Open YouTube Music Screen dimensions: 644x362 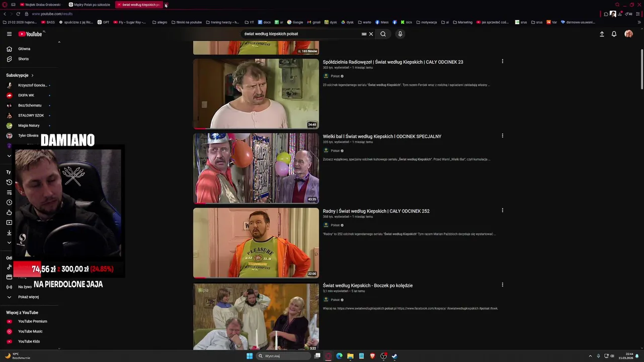click(31, 331)
